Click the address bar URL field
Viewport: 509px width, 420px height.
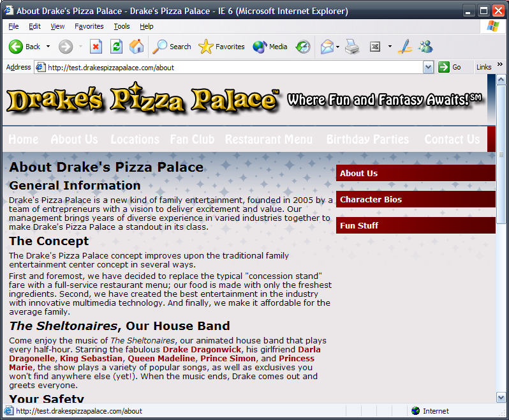234,67
